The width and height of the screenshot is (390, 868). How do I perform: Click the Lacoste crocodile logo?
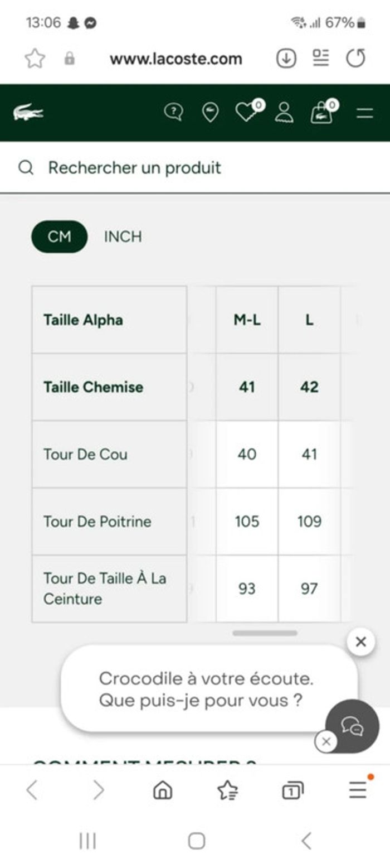[x=28, y=113]
